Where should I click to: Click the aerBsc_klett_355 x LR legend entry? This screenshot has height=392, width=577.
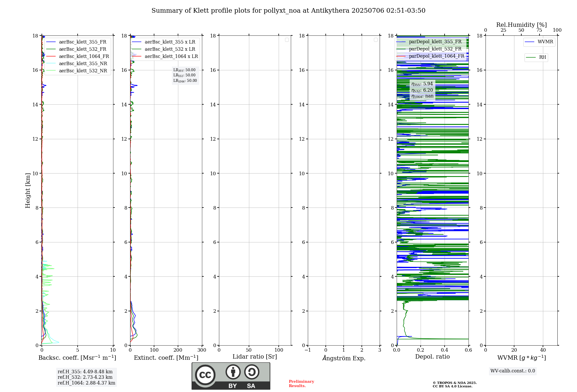164,42
